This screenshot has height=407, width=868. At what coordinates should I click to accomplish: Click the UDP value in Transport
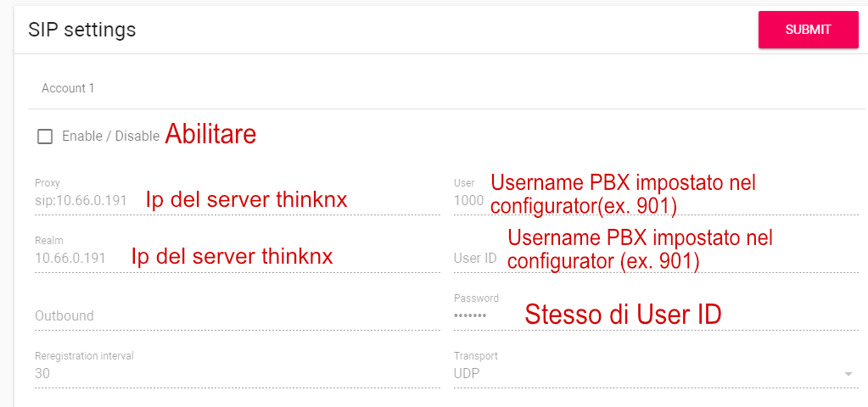pos(468,373)
